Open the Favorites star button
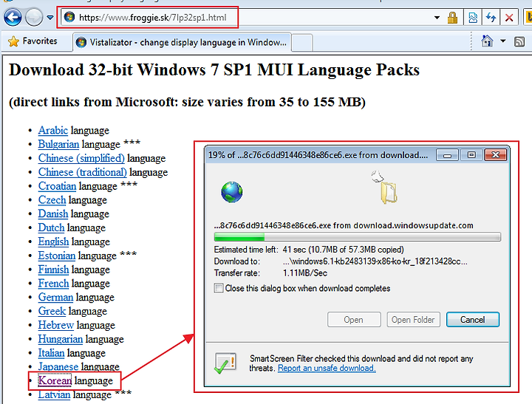The width and height of the screenshot is (532, 404). pos(33,41)
